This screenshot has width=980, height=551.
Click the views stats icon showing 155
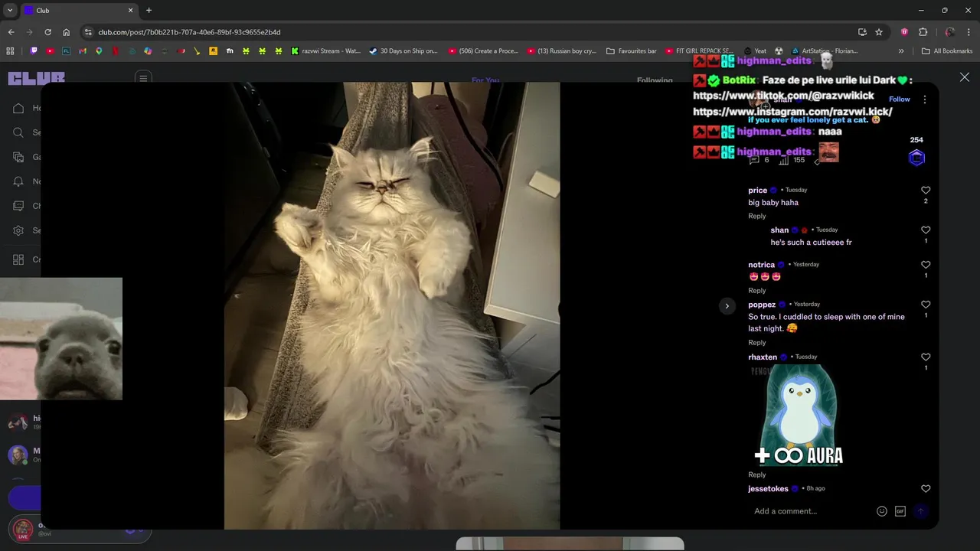coord(784,160)
